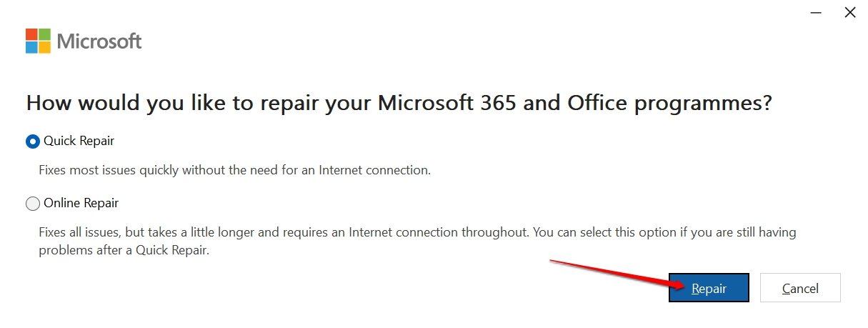Click the "How would you like to repair" heading
This screenshot has height=328, width=868.
pyautogui.click(x=399, y=104)
